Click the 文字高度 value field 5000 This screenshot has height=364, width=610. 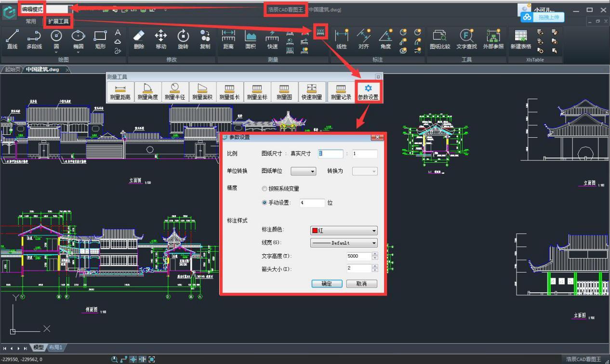[359, 256]
